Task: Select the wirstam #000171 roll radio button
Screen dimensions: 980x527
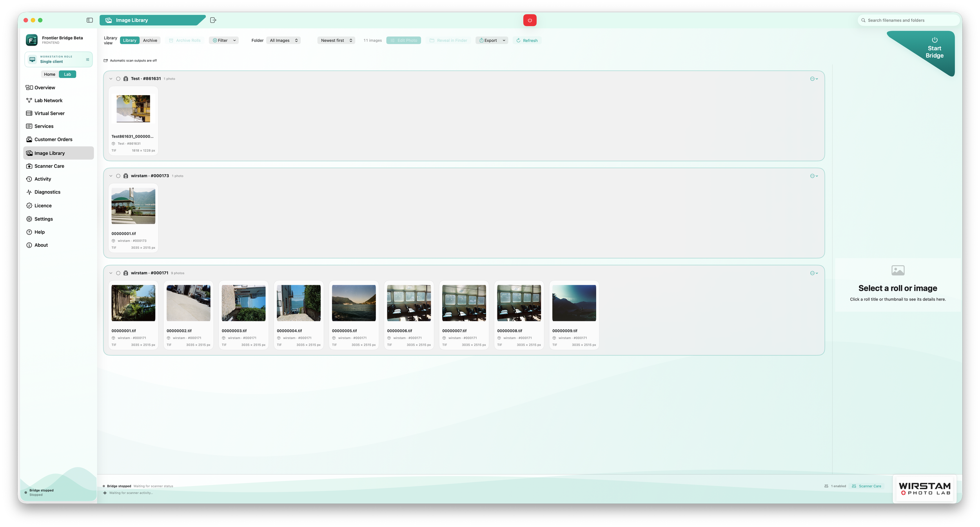Action: [x=118, y=273]
